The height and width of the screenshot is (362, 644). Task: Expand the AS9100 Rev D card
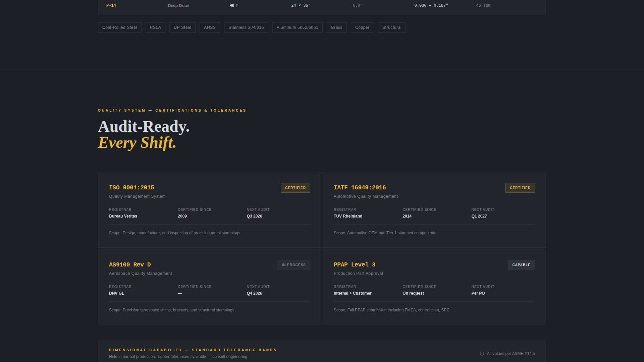130,264
